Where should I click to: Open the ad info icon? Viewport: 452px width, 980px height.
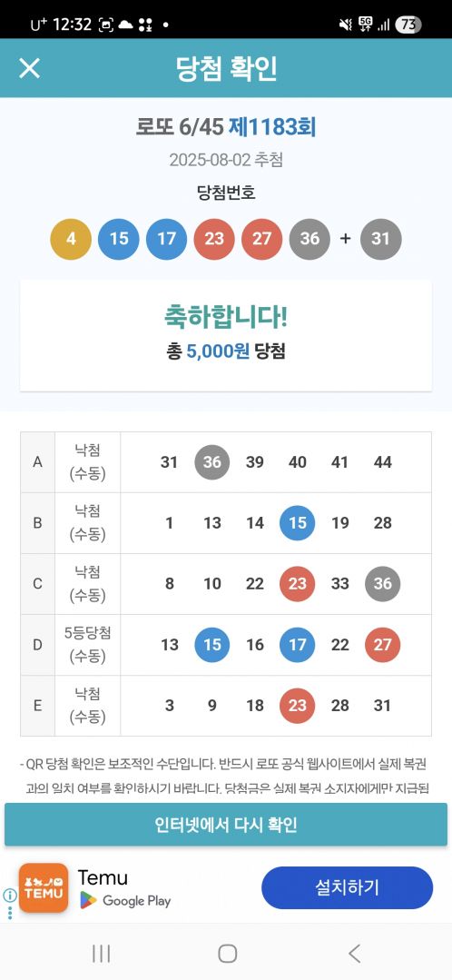[9, 896]
